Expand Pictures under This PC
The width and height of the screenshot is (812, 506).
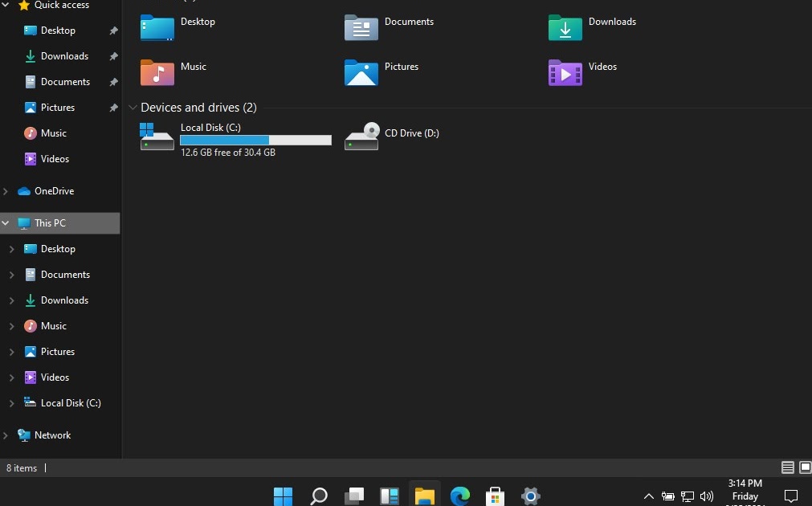pos(12,352)
